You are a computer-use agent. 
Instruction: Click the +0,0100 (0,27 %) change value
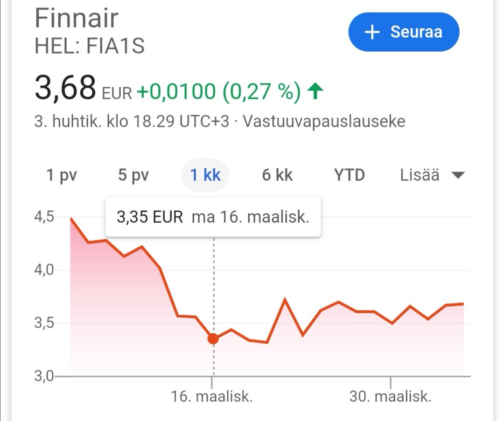[218, 91]
